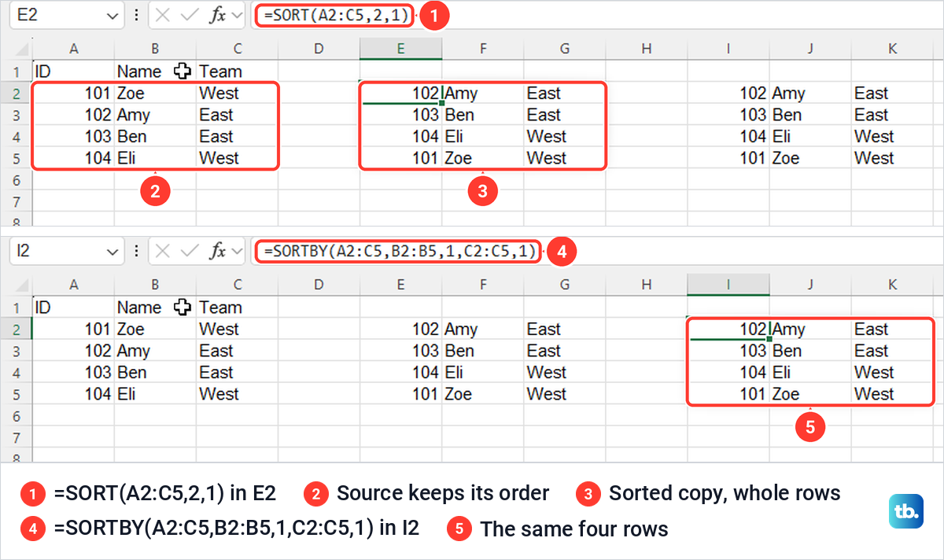The height and width of the screenshot is (560, 944).
Task: Click cell C5 West in lower sheet
Action: [x=237, y=394]
